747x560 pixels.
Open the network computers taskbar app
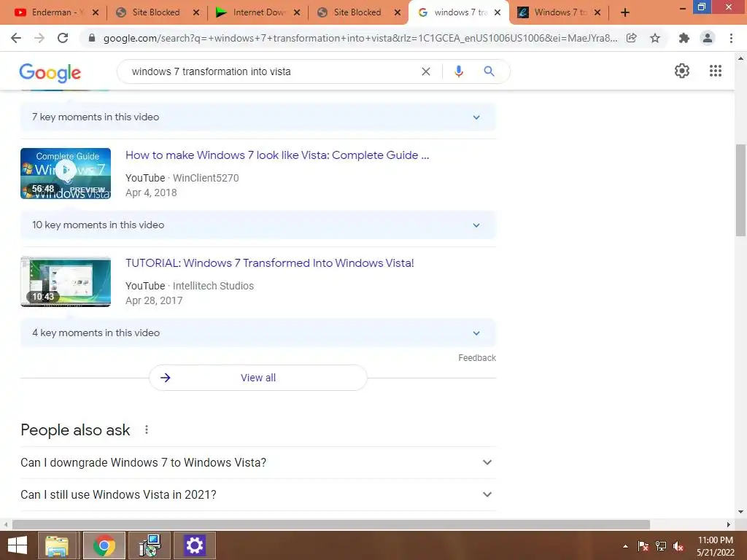point(150,545)
